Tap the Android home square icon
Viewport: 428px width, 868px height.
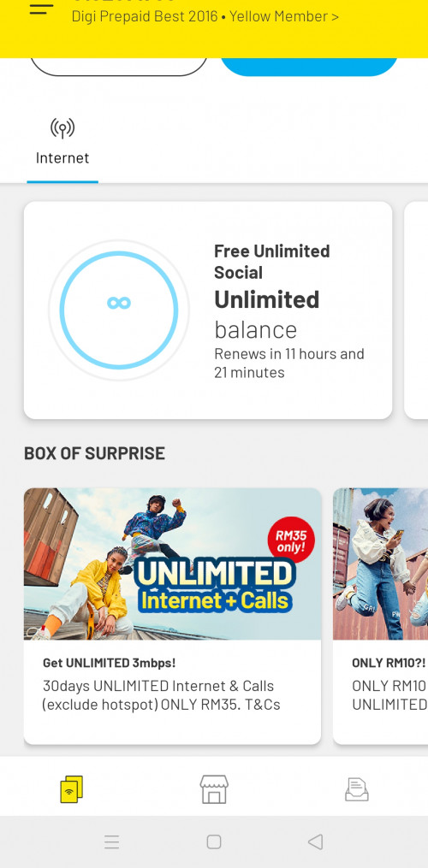pyautogui.click(x=214, y=842)
